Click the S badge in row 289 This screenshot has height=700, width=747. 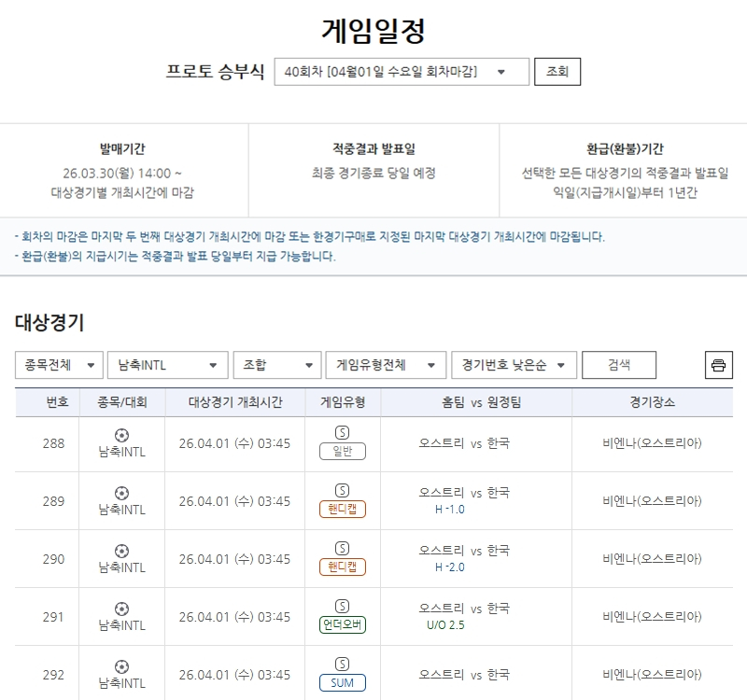(x=342, y=491)
